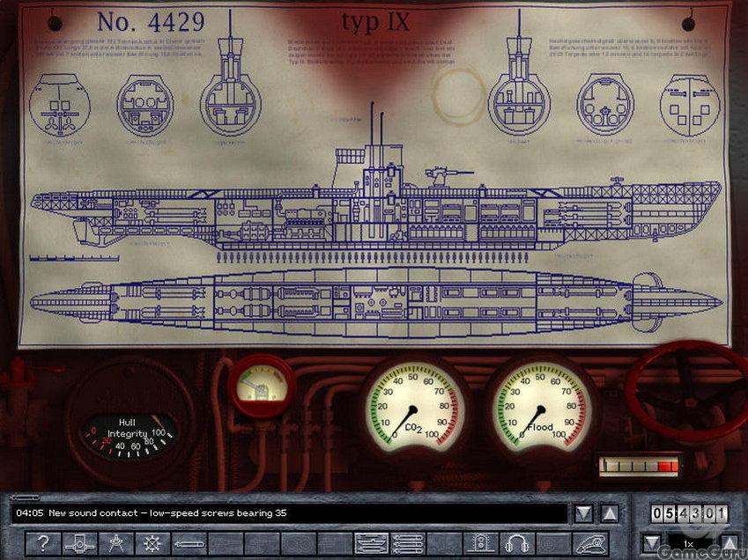Screen dimensions: 748x560
Task: Open the navigation map dividers icon
Action: [116, 543]
